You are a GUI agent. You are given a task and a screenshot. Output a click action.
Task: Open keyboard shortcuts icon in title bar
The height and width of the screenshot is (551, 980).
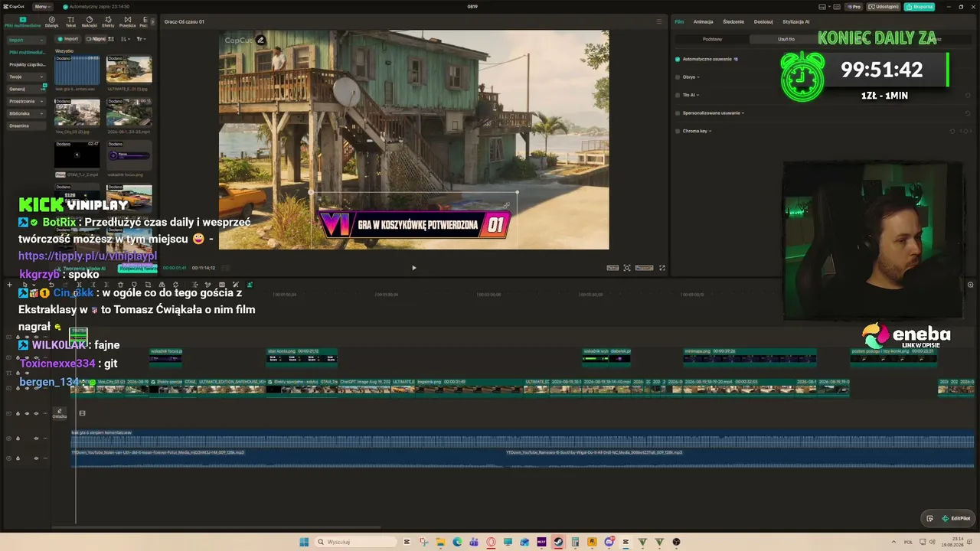pos(836,6)
